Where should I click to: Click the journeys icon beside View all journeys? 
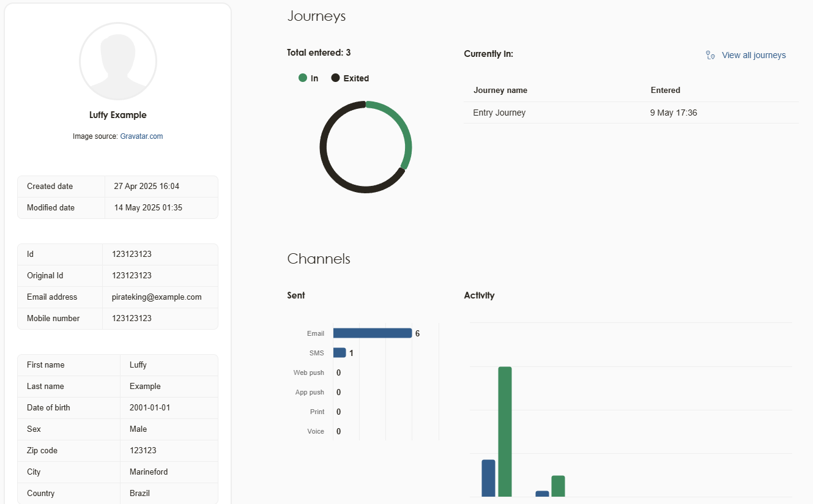pos(710,55)
